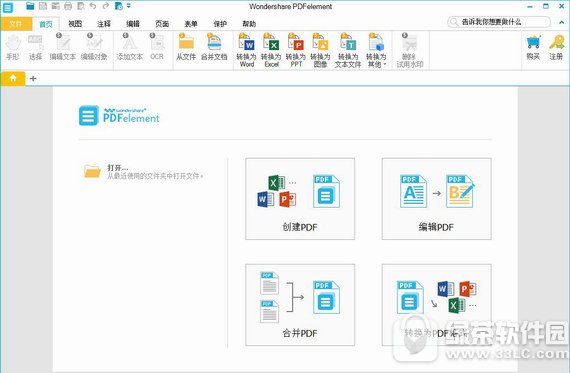Viewport: 570px width, 373px height.
Task: Choose the Select (选择) tool
Action: click(35, 48)
